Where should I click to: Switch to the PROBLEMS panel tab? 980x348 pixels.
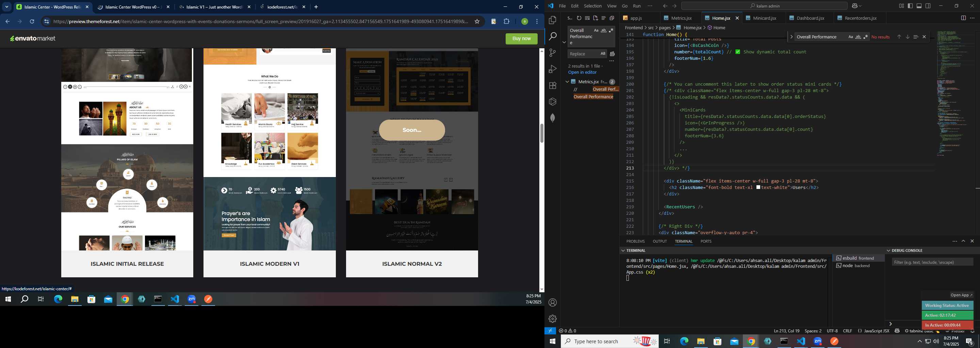click(635, 241)
